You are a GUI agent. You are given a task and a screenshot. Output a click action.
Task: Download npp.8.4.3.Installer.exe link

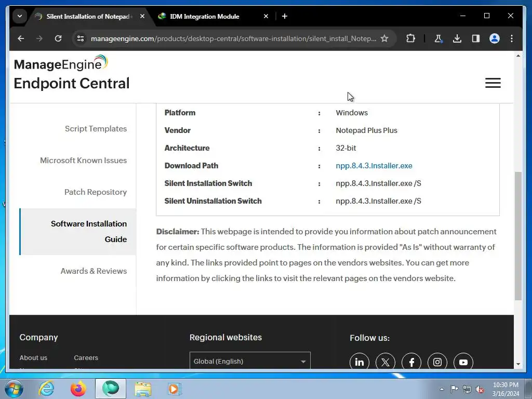pos(374,166)
